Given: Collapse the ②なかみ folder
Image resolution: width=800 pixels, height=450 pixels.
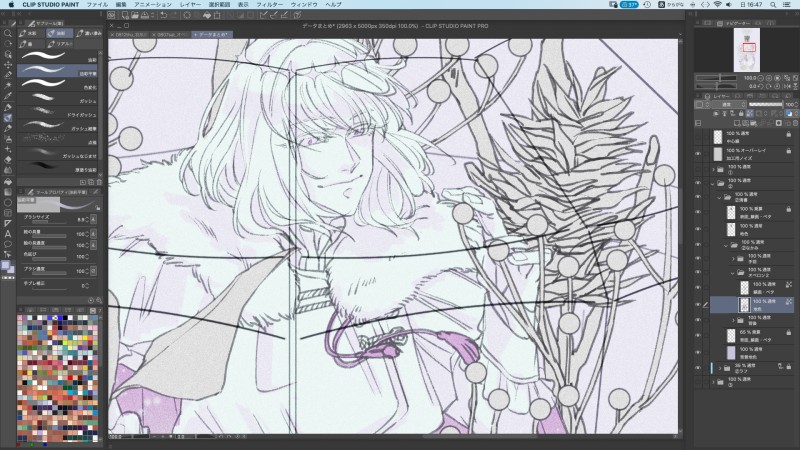Looking at the screenshot, I should pos(727,245).
